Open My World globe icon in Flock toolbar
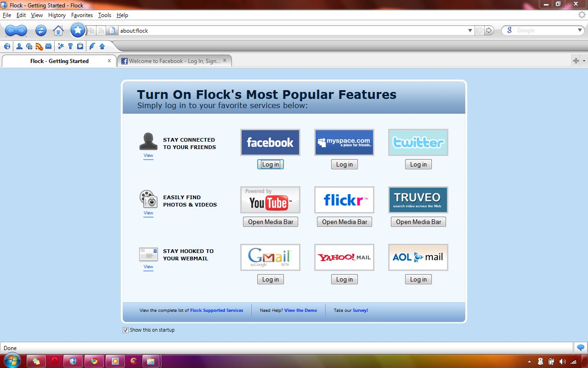The width and height of the screenshot is (588, 368). coord(7,46)
